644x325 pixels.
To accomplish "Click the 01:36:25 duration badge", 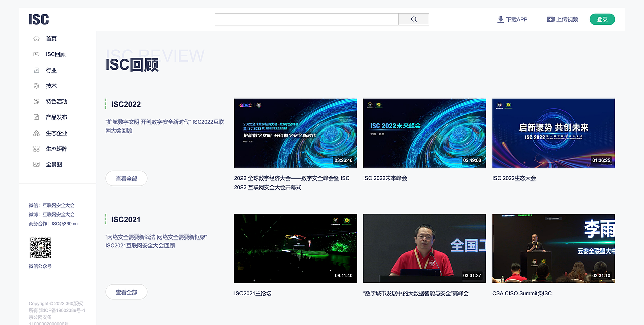I will [x=601, y=160].
